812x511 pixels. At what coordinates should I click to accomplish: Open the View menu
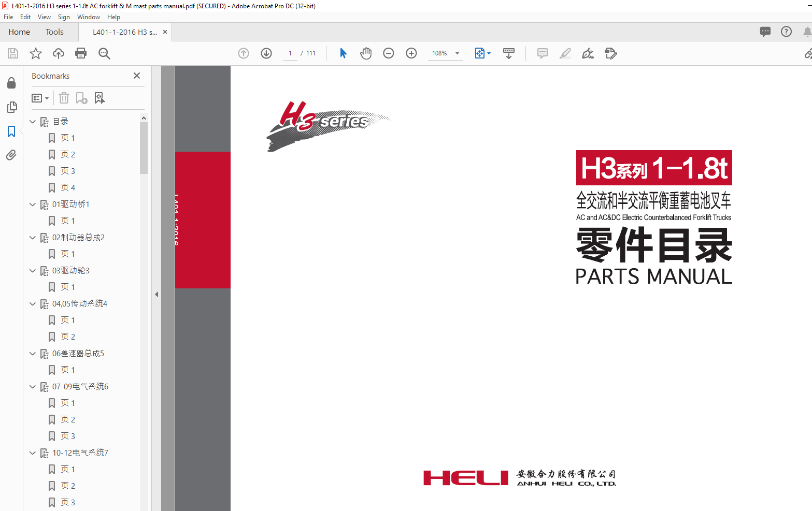44,17
